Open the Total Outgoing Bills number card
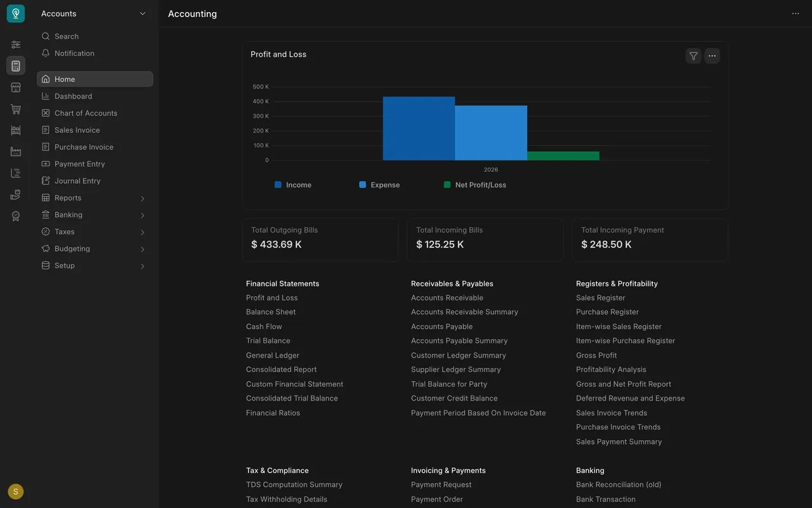The image size is (812, 508). point(320,239)
